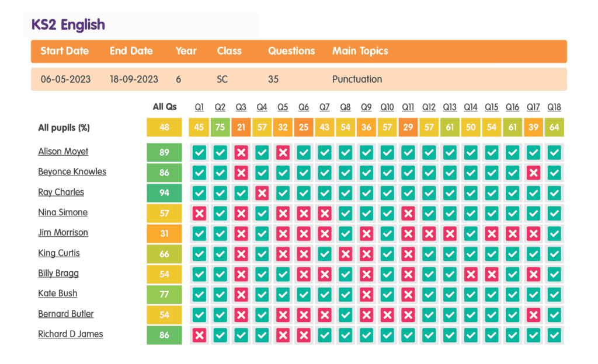
Task: Toggle Billy Bragg's Q17 incorrect mark
Action: pyautogui.click(x=533, y=274)
